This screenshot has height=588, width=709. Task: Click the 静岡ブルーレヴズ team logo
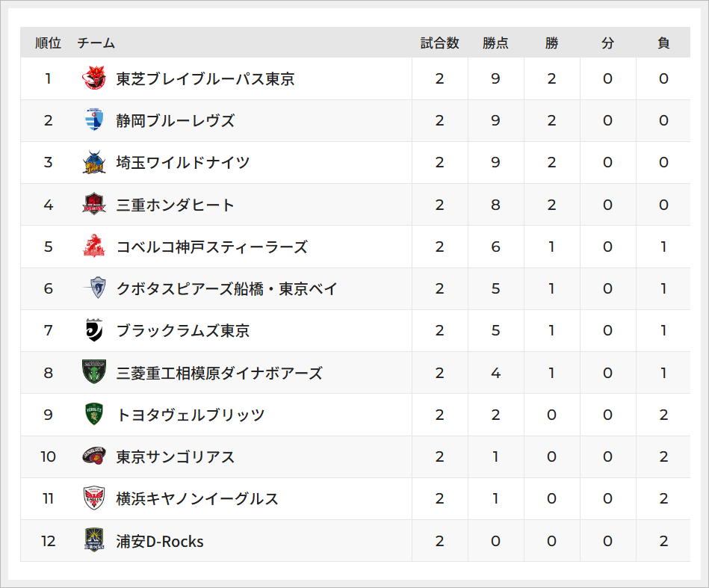click(x=94, y=120)
